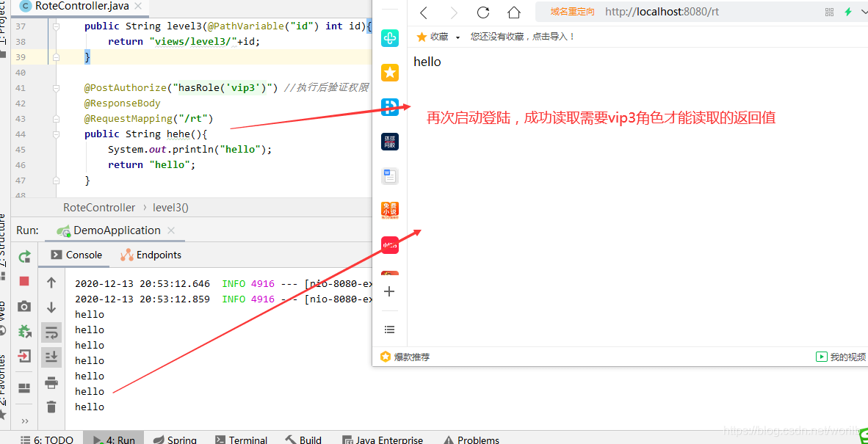Open the 7: Structure side panel
Screen dimensions: 868x444
tap(4, 246)
